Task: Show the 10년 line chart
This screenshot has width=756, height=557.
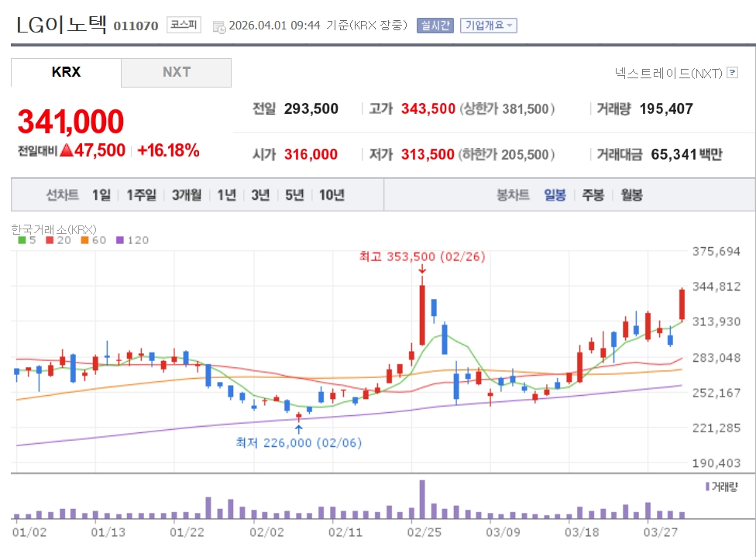Action: tap(331, 195)
